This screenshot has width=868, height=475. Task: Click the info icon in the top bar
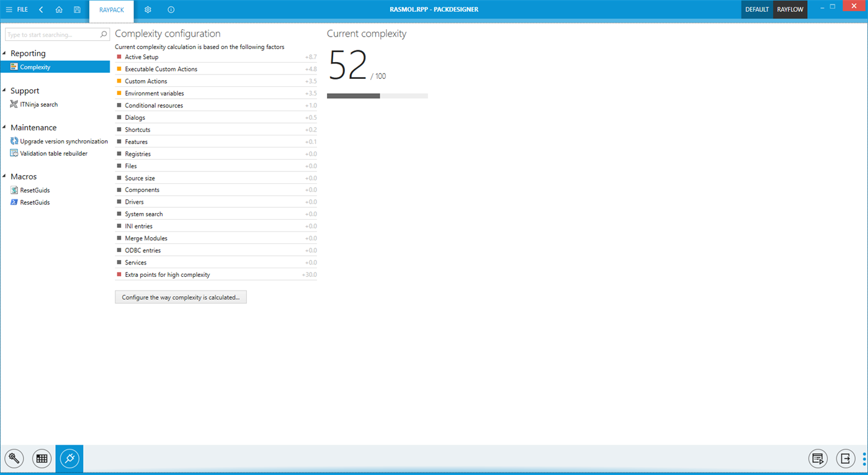pyautogui.click(x=171, y=9)
